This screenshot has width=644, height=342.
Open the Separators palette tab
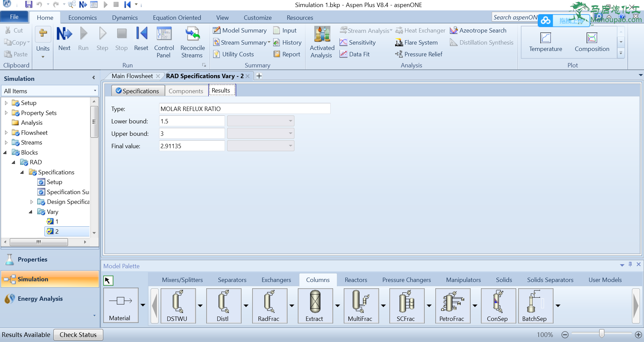click(x=232, y=280)
